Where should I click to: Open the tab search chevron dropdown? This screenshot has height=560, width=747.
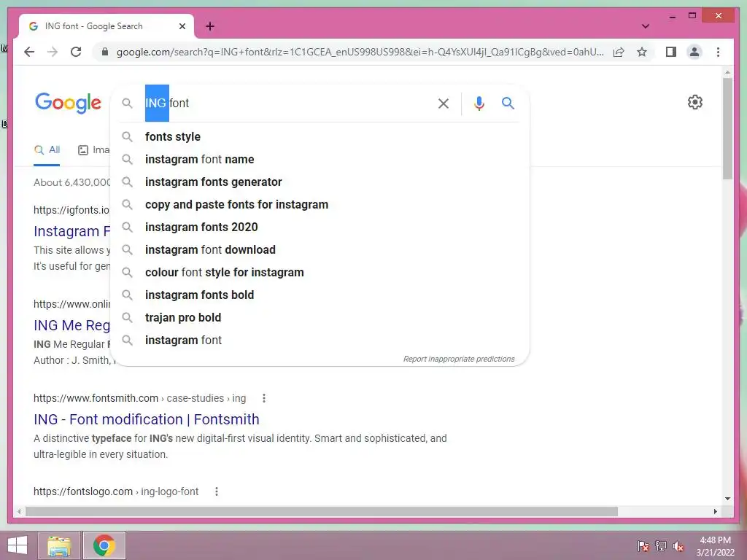[645, 26]
